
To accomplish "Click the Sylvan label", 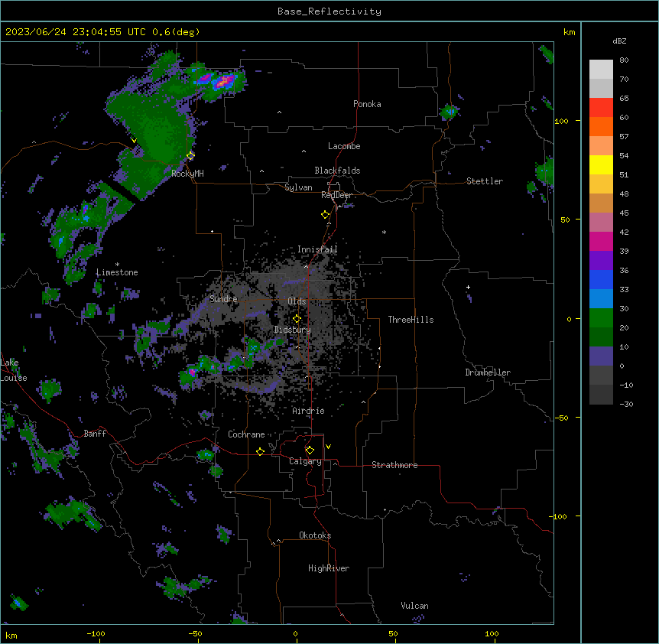I will pyautogui.click(x=298, y=187).
